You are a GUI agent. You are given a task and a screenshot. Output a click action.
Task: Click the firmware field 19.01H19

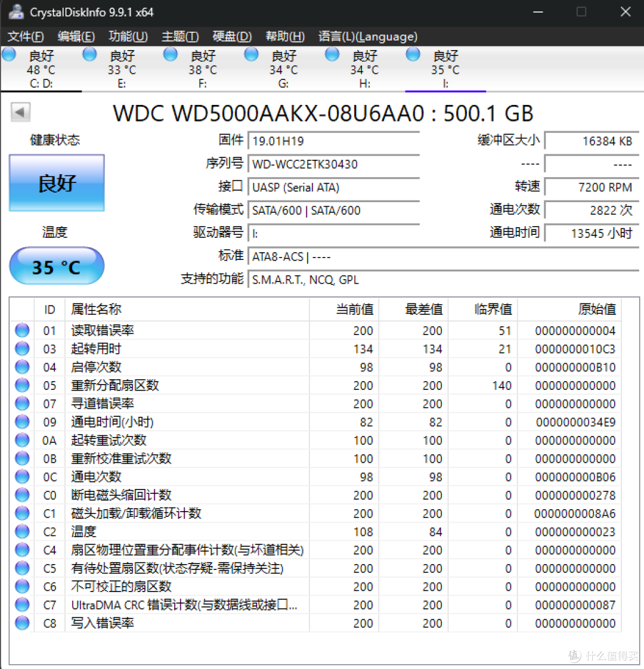pos(334,141)
